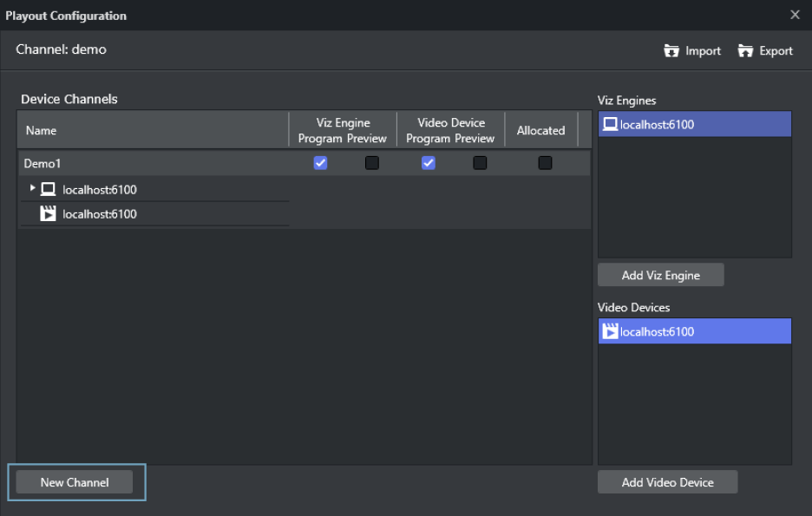Select localhost:6100 text in Viz Engines list

coord(657,124)
